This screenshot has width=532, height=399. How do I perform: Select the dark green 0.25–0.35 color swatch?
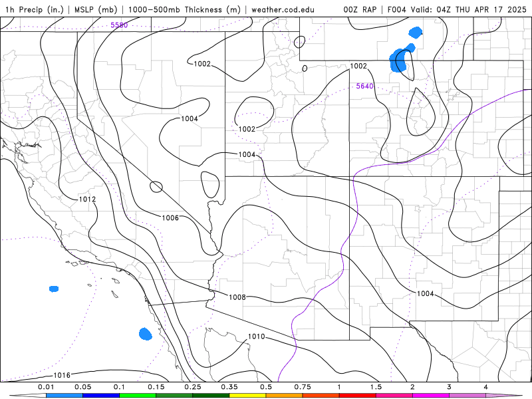211,396
